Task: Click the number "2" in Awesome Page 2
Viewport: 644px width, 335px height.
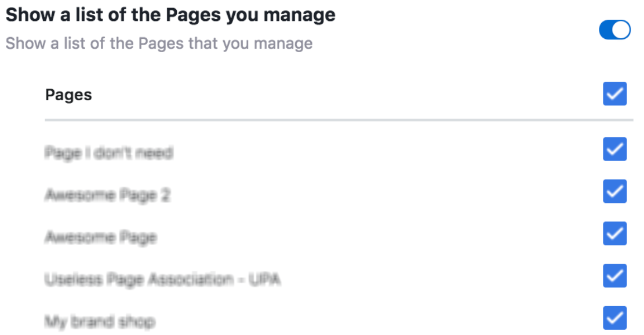Action: point(165,195)
